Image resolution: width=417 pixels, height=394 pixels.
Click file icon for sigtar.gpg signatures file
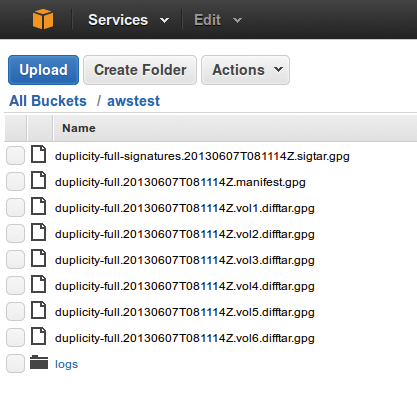click(39, 154)
